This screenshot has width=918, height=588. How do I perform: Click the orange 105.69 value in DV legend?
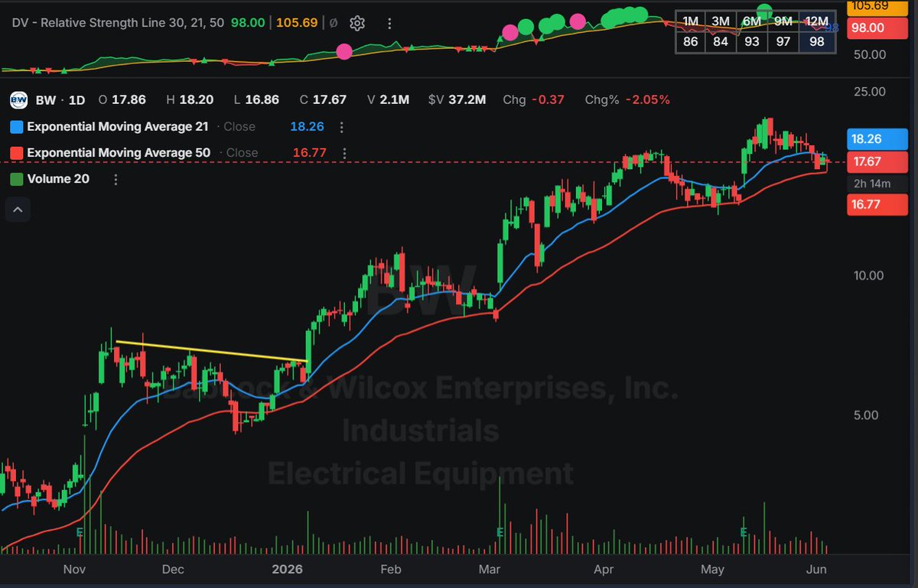pyautogui.click(x=296, y=23)
